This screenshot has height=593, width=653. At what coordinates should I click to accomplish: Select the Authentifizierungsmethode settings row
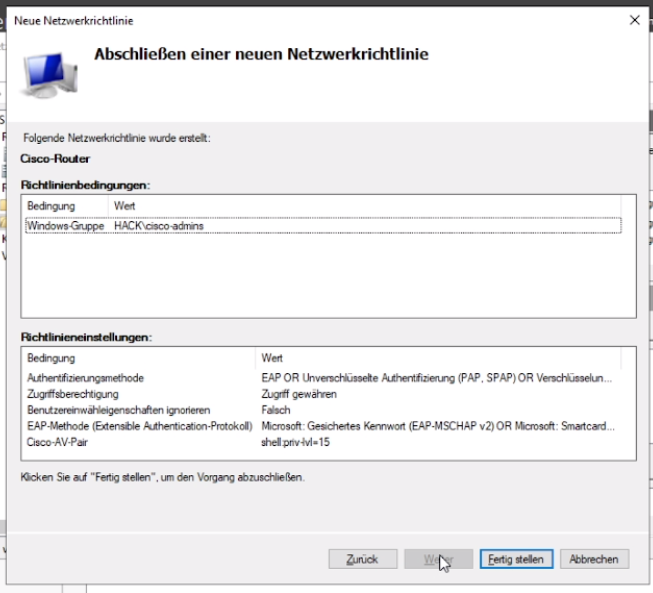pos(323,378)
